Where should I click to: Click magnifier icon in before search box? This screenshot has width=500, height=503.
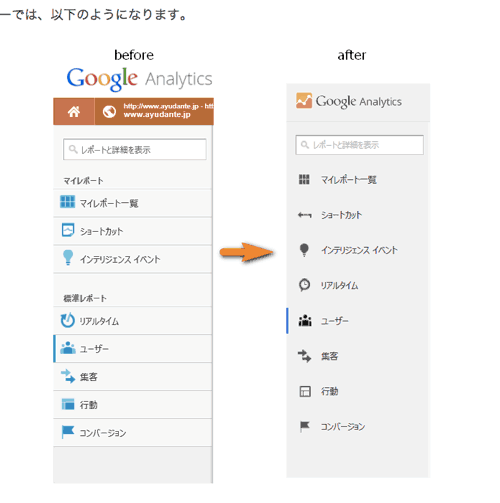coord(73,149)
